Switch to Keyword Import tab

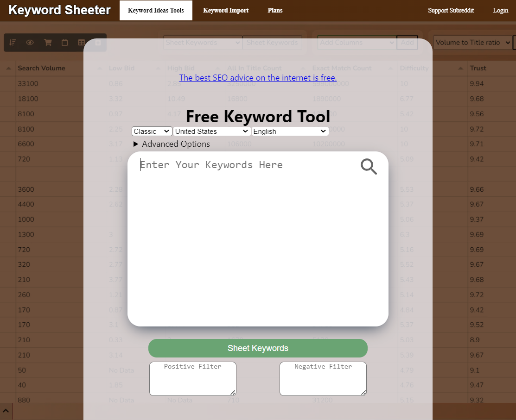(226, 10)
